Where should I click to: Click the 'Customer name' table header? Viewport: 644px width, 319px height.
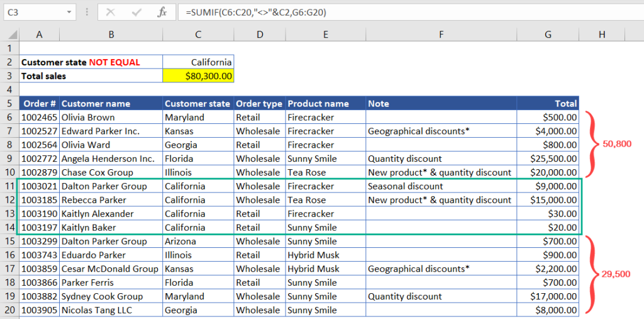pyautogui.click(x=111, y=103)
